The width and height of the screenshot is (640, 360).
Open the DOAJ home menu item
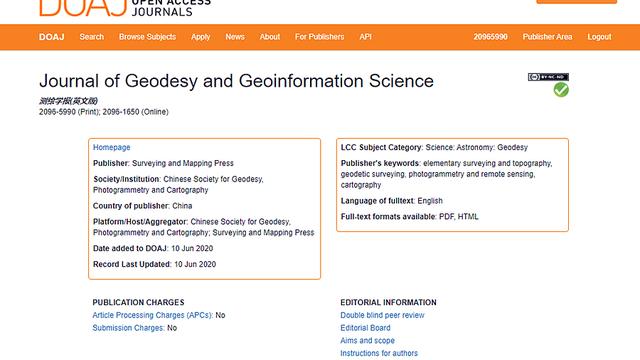[x=51, y=37]
